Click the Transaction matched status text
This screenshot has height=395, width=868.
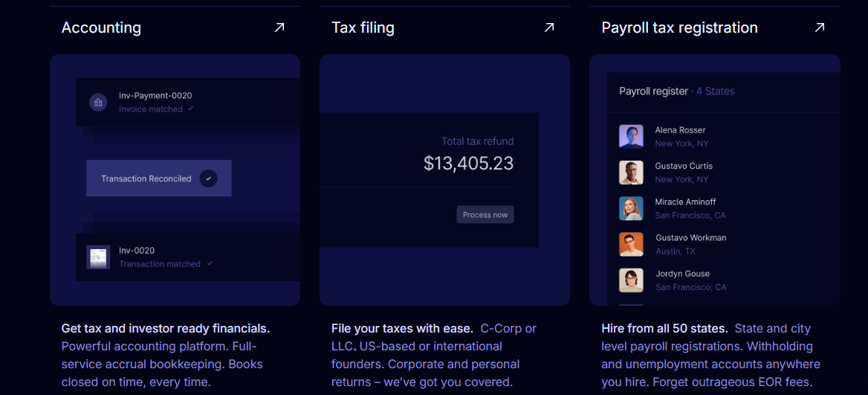160,264
